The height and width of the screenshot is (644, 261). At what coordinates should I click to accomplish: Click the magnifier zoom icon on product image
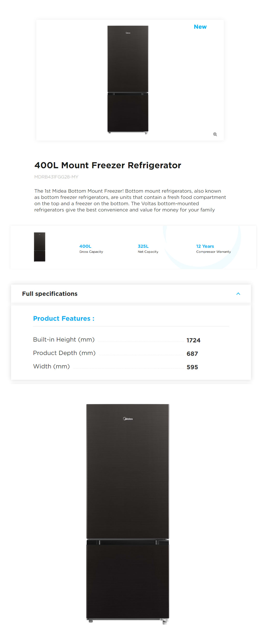[x=215, y=134]
